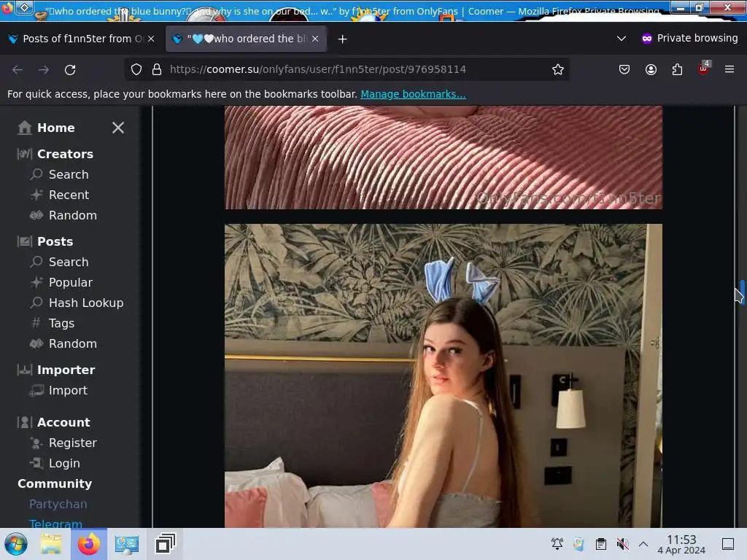Open Search under Posts
Viewport: 747px width, 560px height.
point(69,262)
